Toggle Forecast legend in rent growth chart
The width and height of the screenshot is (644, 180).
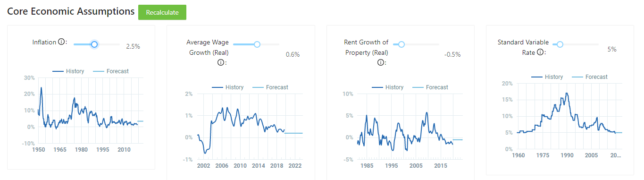pyautogui.click(x=430, y=87)
